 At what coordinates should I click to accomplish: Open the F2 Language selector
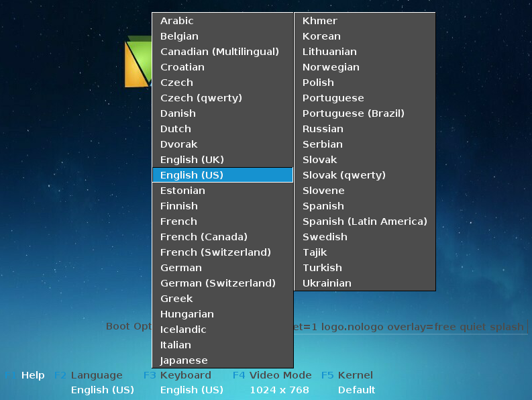click(96, 375)
